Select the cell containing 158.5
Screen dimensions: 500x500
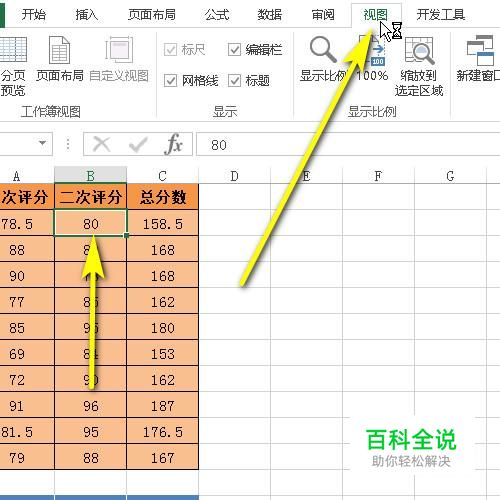163,223
